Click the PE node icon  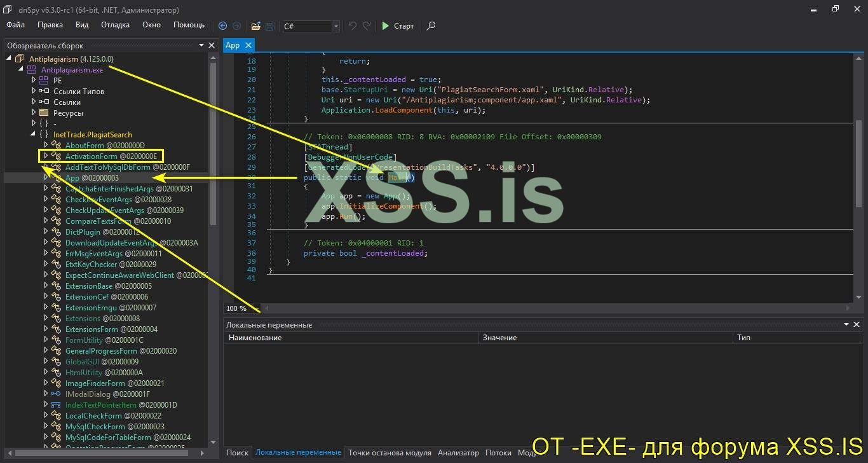point(44,81)
